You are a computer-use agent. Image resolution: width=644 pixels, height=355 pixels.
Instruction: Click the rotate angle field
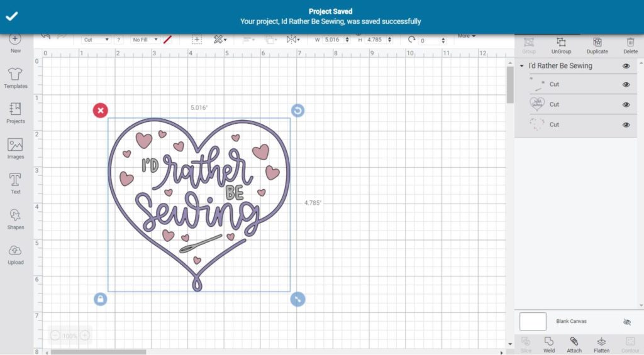point(429,40)
